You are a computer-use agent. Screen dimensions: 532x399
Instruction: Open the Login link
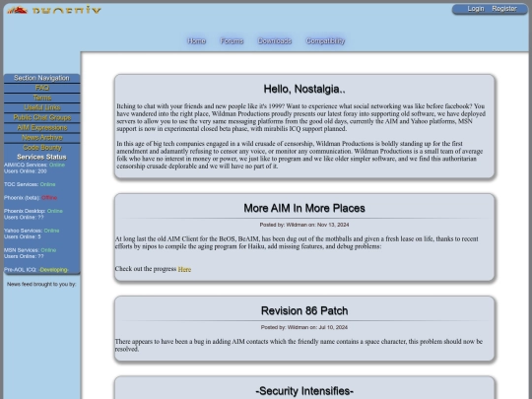point(476,9)
